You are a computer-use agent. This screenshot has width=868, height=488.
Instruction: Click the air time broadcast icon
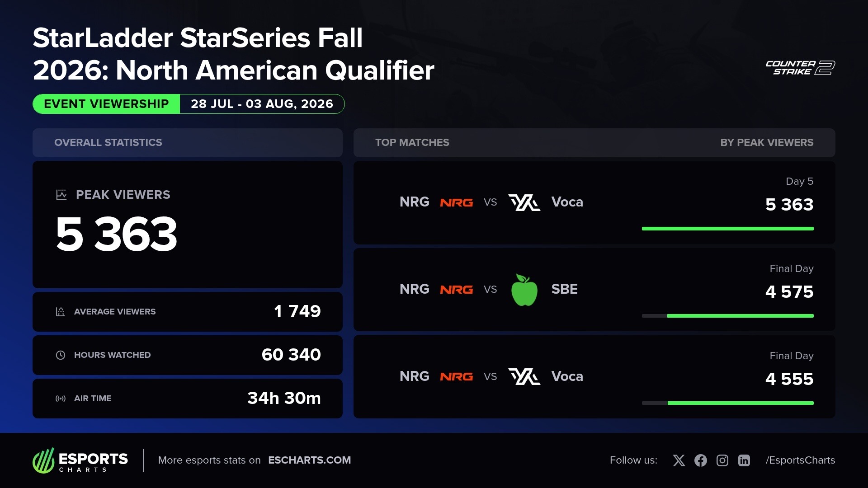point(61,399)
